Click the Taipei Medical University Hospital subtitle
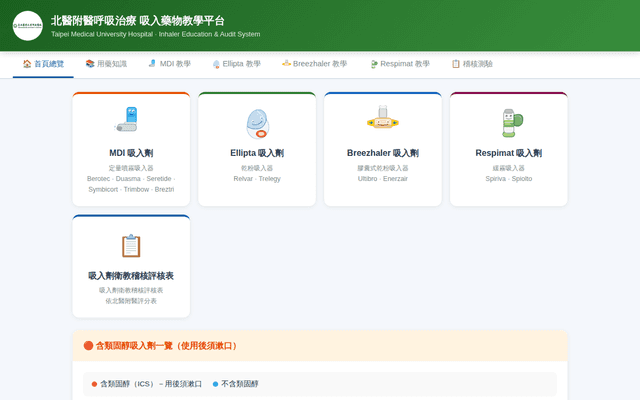The image size is (640, 400). pos(156,34)
